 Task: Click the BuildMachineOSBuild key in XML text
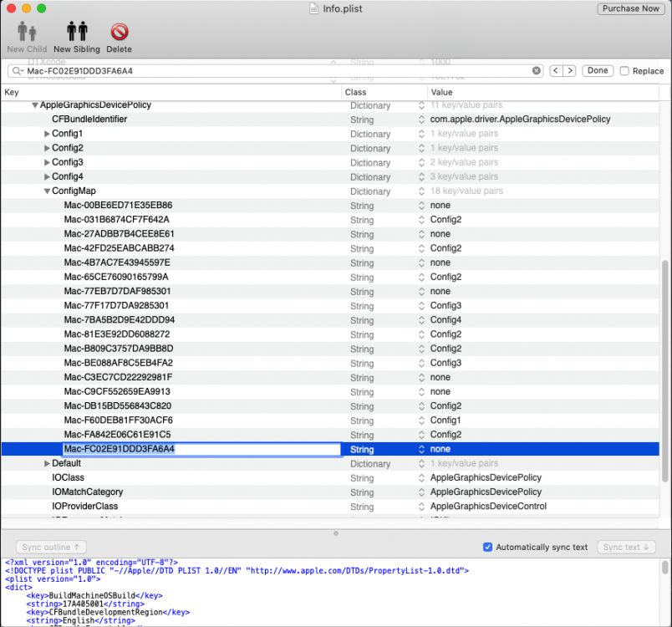click(92, 596)
